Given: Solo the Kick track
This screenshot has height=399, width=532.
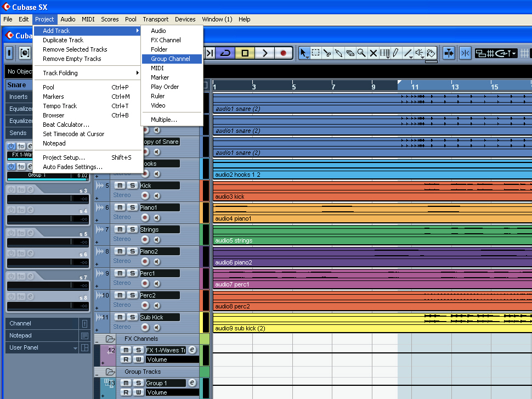Looking at the screenshot, I should 132,186.
